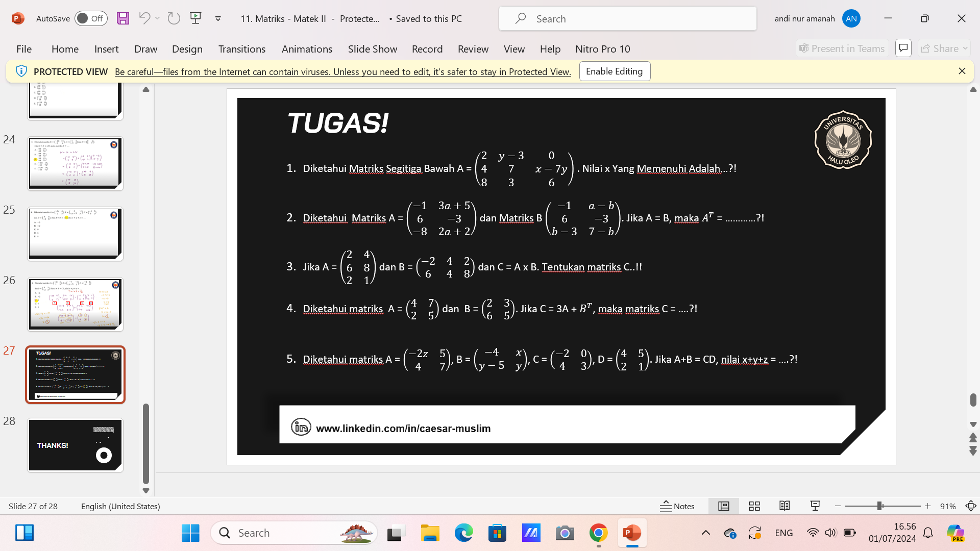
Task: Switch to the Animations ribbon tab
Action: click(307, 48)
